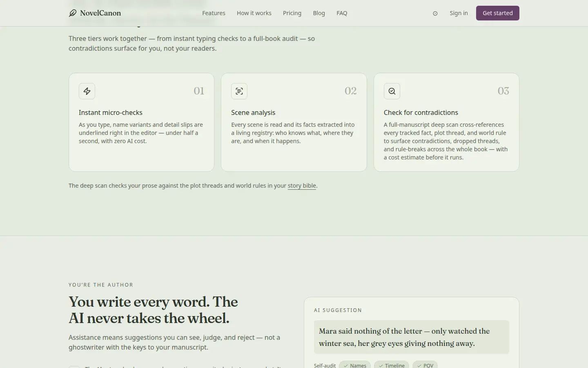Toggle the theme switcher icon in the header
The height and width of the screenshot is (368, 588).
(435, 13)
